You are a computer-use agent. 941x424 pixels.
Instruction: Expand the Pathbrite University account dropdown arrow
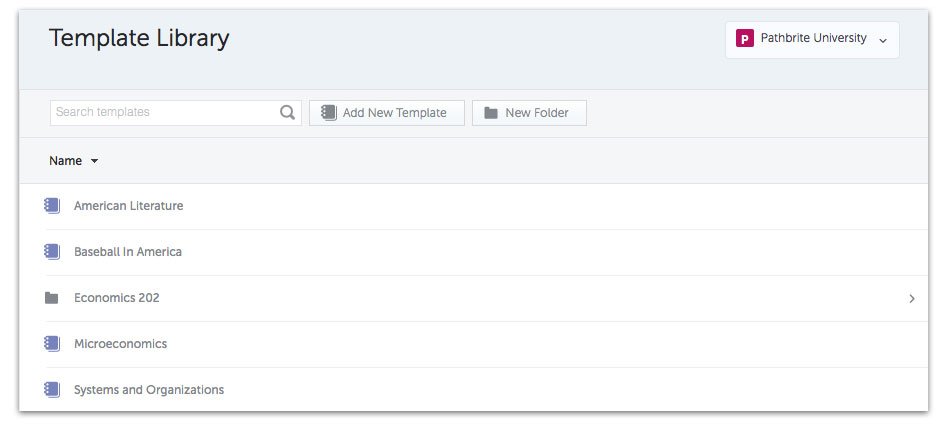pyautogui.click(x=882, y=41)
